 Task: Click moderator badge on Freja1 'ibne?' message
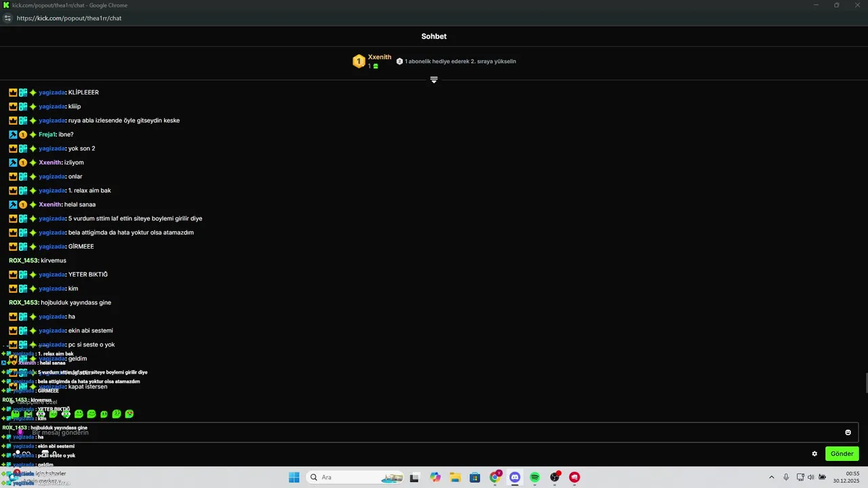coord(13,134)
